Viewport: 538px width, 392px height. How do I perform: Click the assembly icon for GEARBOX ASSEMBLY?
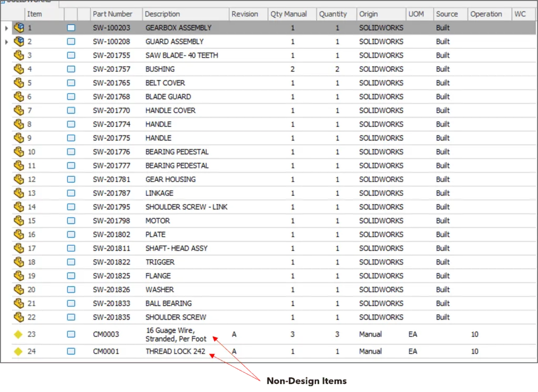click(19, 28)
